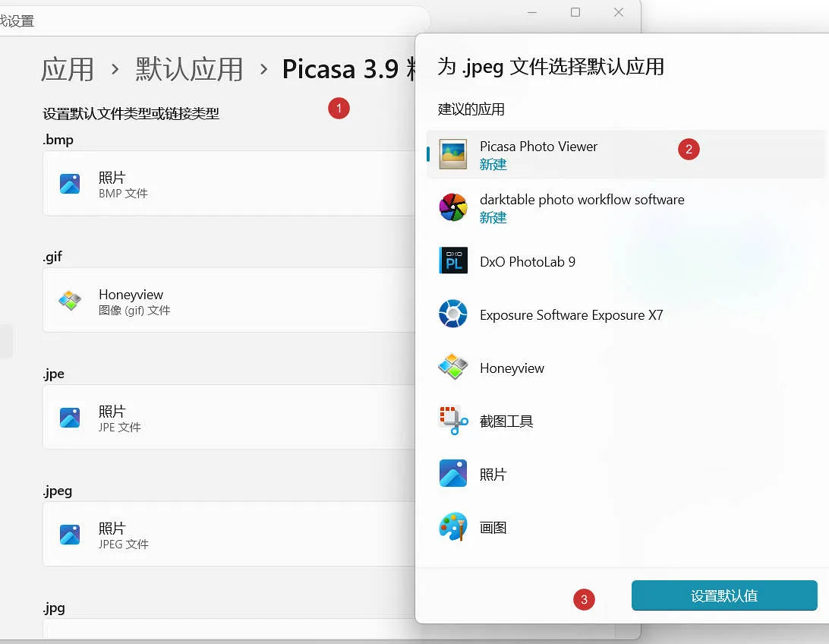The height and width of the screenshot is (644, 829).
Task: Click Honeyview icon in the .gif row
Action: point(70,300)
